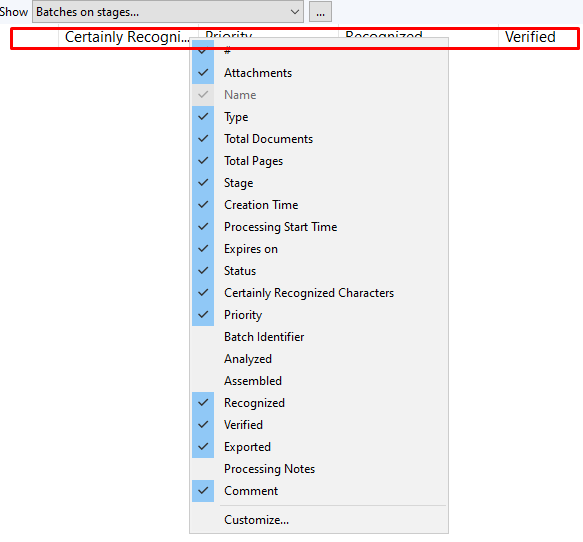
Task: Uncheck Creation Time in column menu
Action: tap(320, 205)
